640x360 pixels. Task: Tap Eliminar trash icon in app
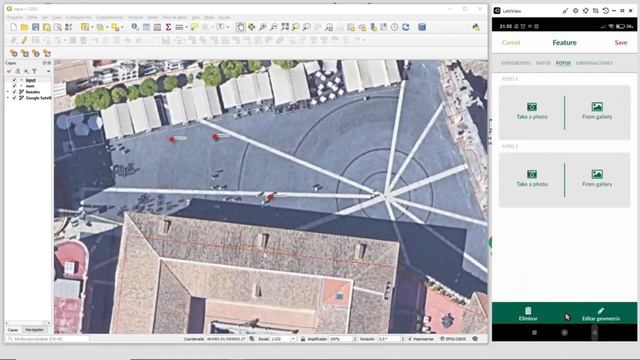coord(528,311)
